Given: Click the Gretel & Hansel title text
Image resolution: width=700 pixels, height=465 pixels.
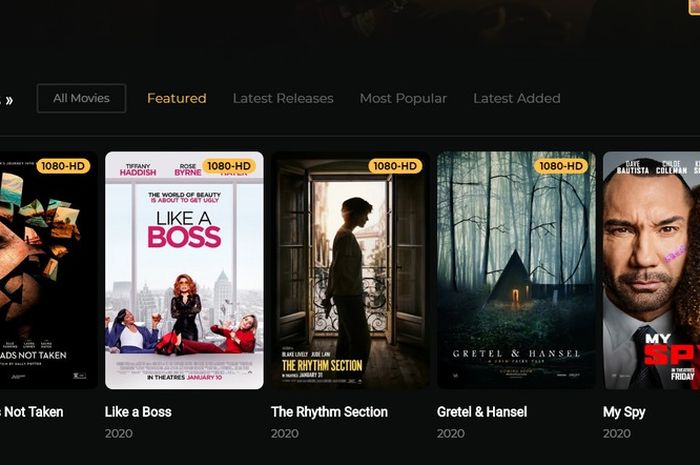Looking at the screenshot, I should click(x=482, y=412).
